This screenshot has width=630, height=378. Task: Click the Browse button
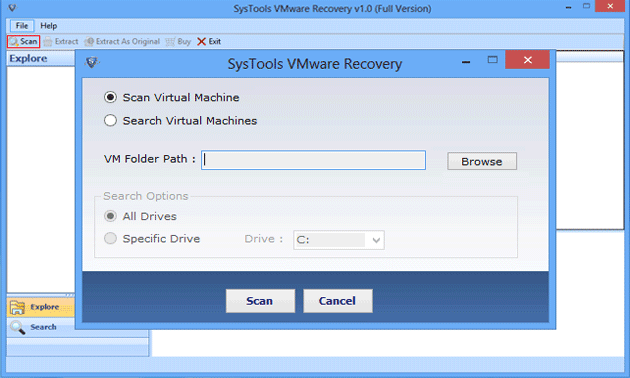pyautogui.click(x=482, y=161)
